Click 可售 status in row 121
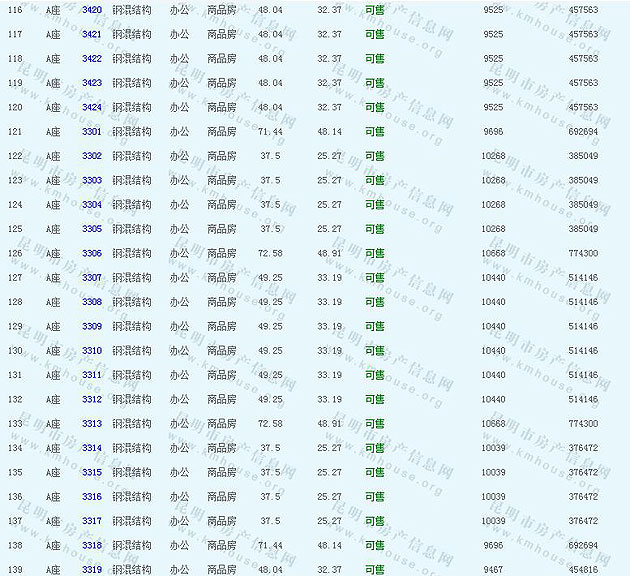The image size is (630, 576). click(374, 132)
